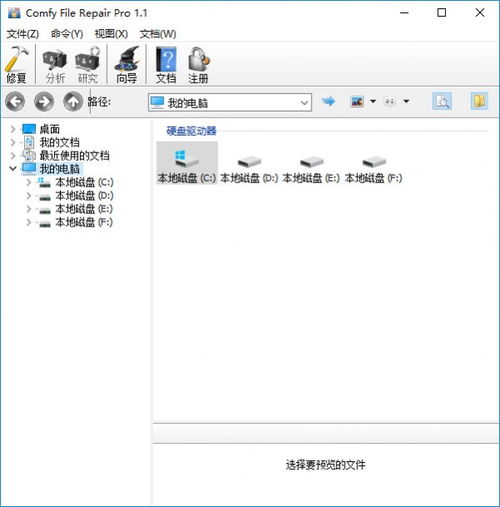Screen dimensions: 500x507
Task: Go back with the left arrow button
Action: pyautogui.click(x=15, y=101)
